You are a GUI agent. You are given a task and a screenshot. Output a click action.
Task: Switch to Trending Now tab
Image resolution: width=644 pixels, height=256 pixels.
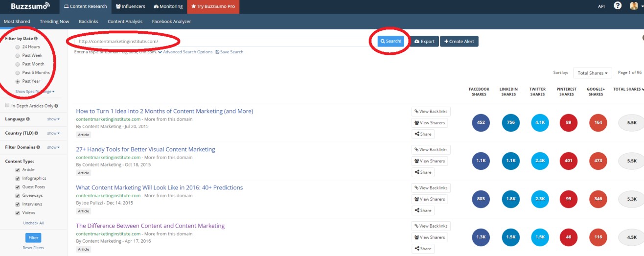pyautogui.click(x=54, y=22)
